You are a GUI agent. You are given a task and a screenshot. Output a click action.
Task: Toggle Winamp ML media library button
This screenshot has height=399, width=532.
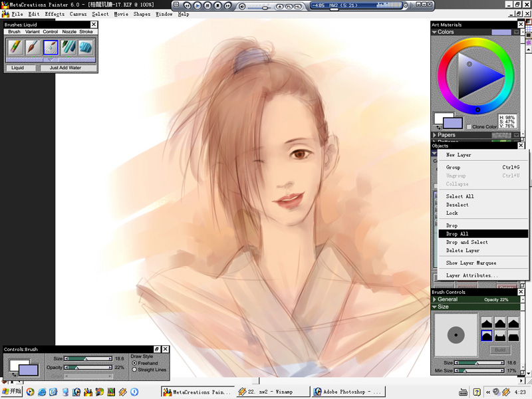297,6
